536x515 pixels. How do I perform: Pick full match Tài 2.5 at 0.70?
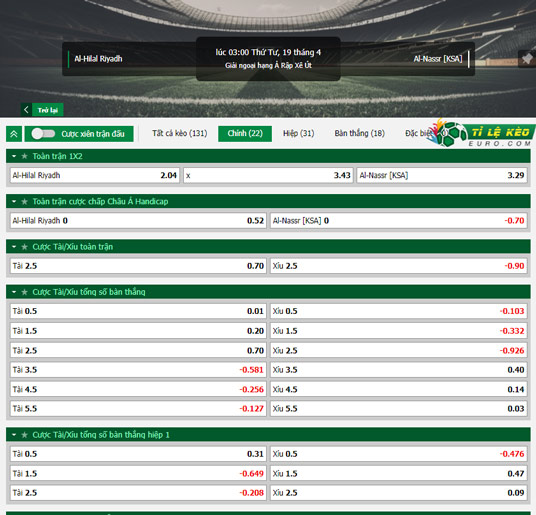tap(138, 266)
